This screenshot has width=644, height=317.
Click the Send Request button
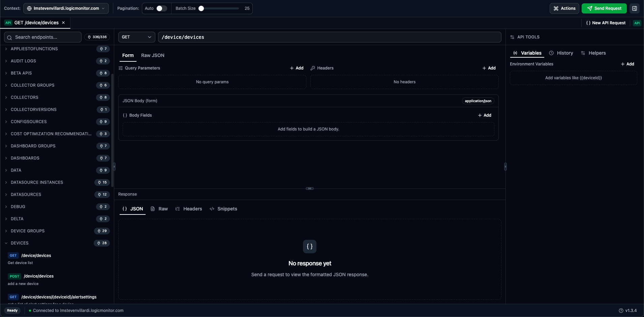(x=604, y=8)
